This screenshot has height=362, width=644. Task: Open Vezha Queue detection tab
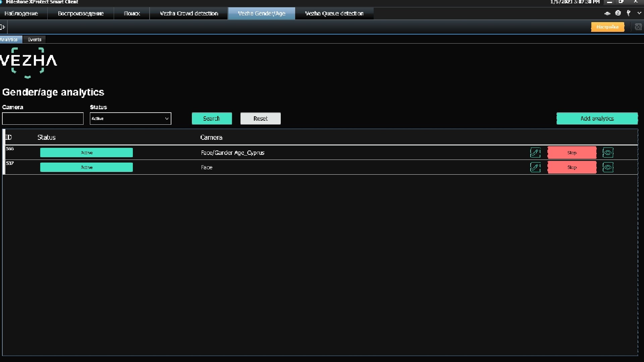coord(334,13)
